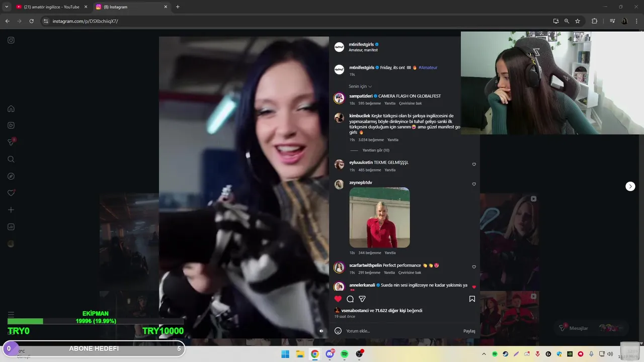This screenshot has width=644, height=362.
Task: Open Instagram home from the logo icon
Action: [x=11, y=40]
